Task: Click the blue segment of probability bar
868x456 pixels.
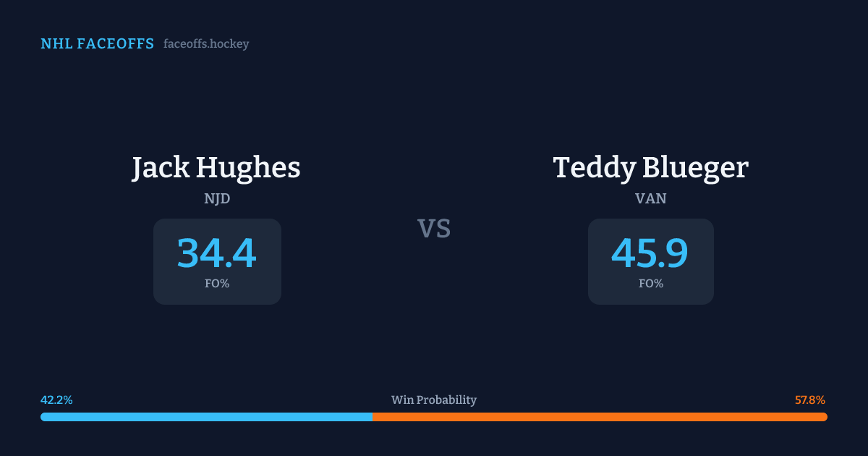Action: pyautogui.click(x=206, y=417)
